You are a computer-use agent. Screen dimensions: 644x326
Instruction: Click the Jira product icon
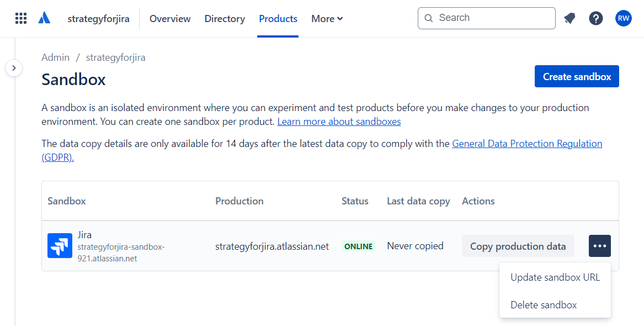tap(60, 245)
